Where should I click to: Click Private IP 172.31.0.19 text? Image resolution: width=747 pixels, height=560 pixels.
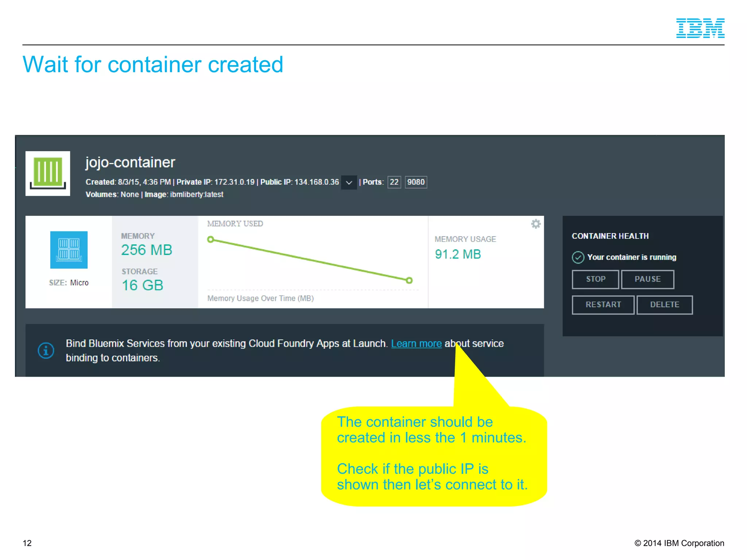click(x=216, y=182)
